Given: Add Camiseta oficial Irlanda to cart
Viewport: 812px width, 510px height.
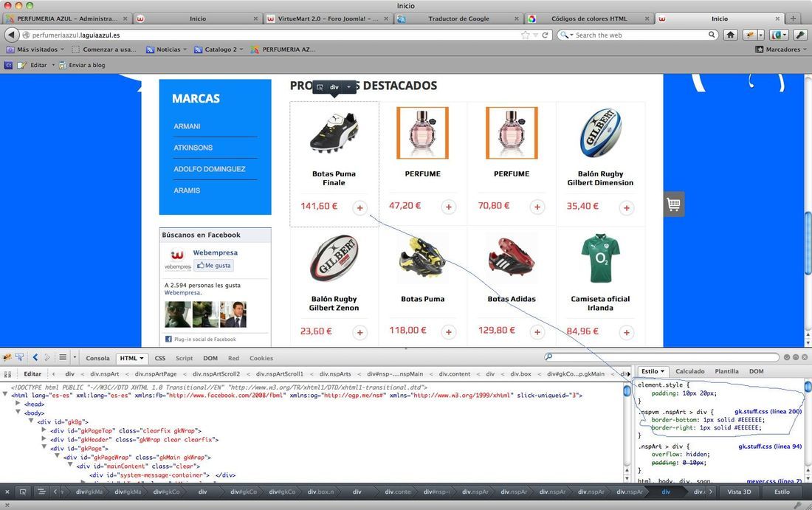Looking at the screenshot, I should point(626,332).
